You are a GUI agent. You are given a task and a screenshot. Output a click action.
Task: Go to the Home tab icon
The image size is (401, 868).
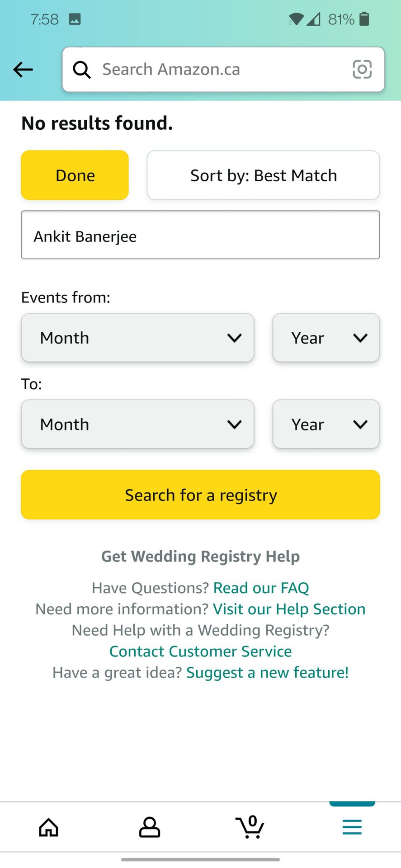(x=49, y=827)
